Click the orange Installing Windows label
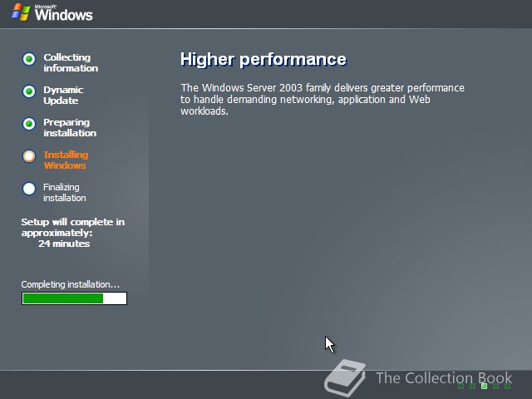 click(66, 160)
